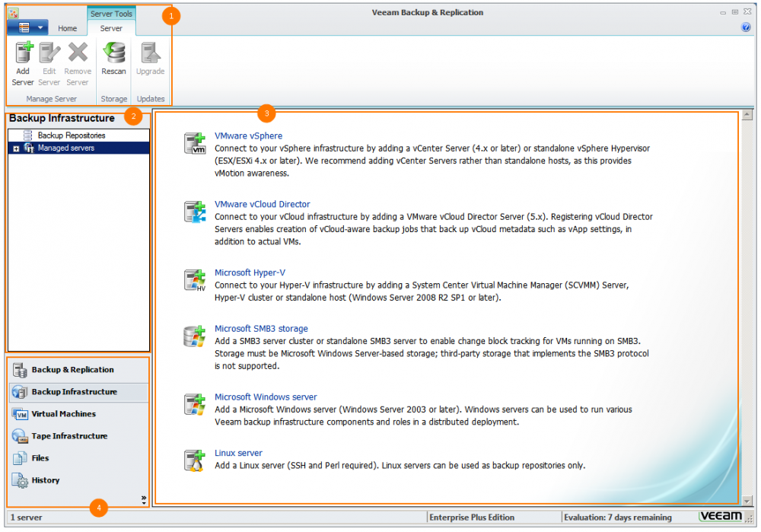761x532 pixels.
Task: Open the History view
Action: click(78, 480)
